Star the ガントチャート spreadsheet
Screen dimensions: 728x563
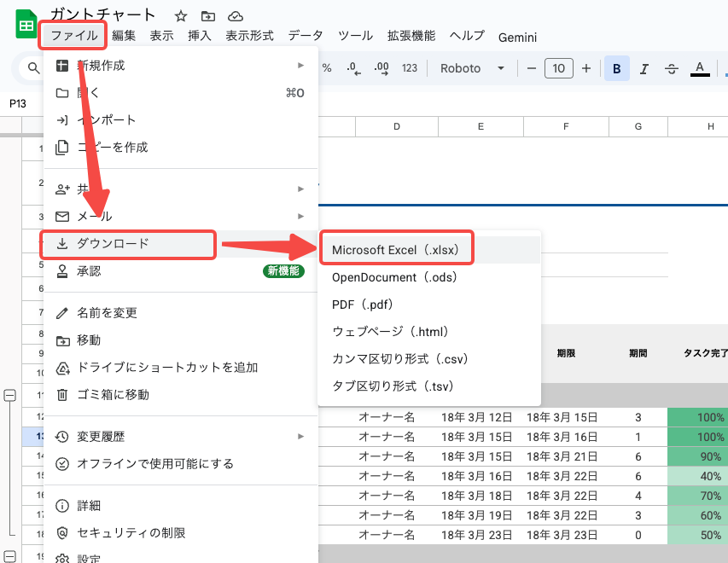click(180, 15)
